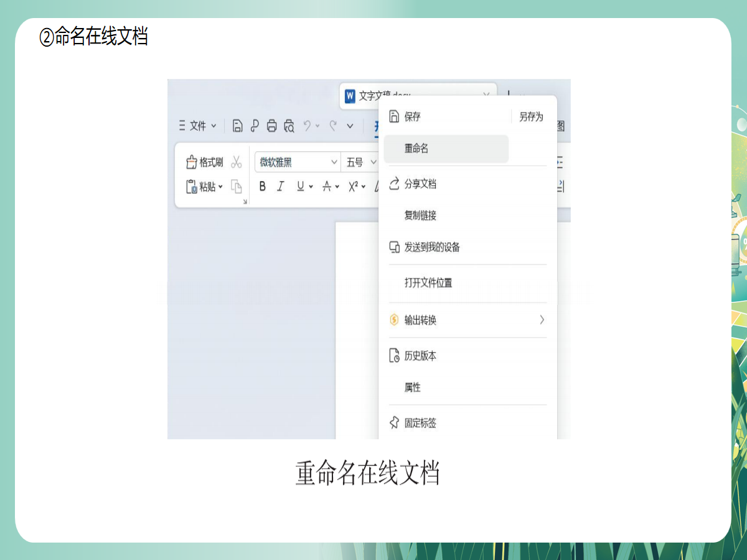Image resolution: width=747 pixels, height=560 pixels.
Task: Click the print icon in quick toolbar
Action: pyautogui.click(x=271, y=126)
